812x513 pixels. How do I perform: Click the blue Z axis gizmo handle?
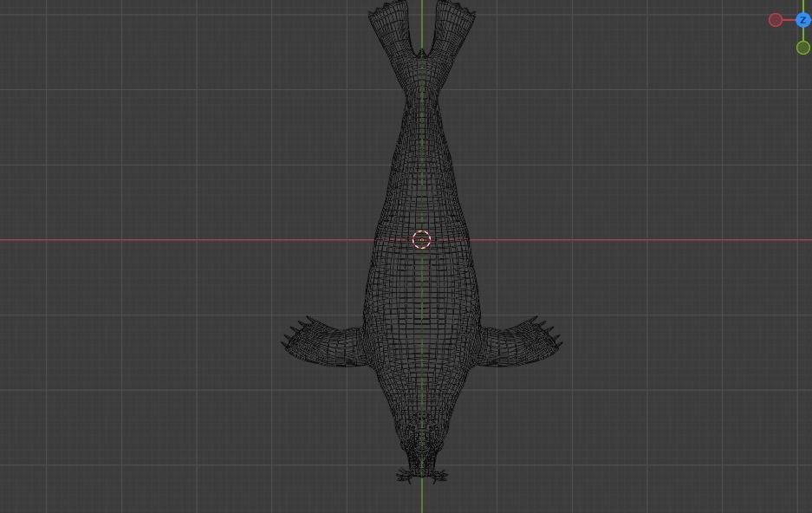pyautogui.click(x=803, y=20)
